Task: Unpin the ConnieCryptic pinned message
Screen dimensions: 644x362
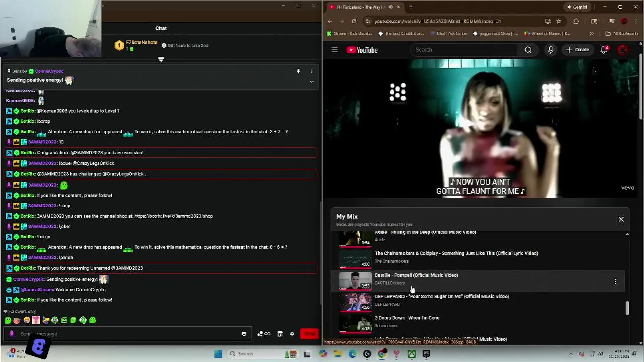Action: coord(298,71)
